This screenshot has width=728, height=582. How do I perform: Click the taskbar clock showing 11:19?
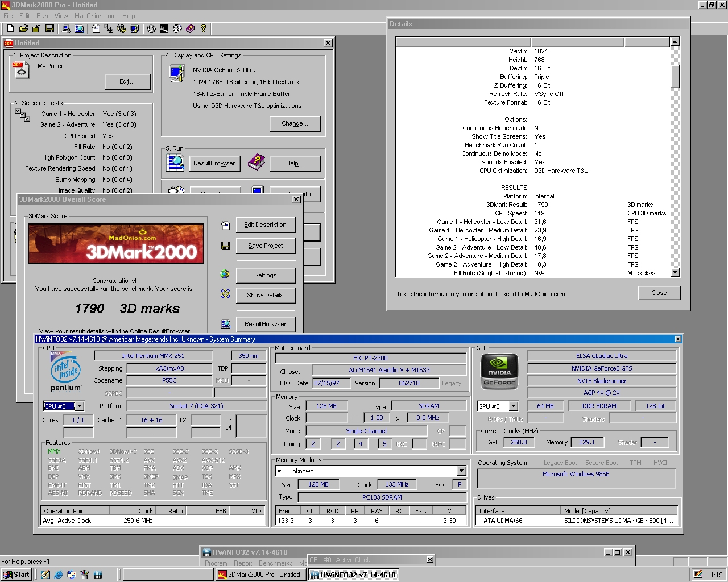pos(715,575)
